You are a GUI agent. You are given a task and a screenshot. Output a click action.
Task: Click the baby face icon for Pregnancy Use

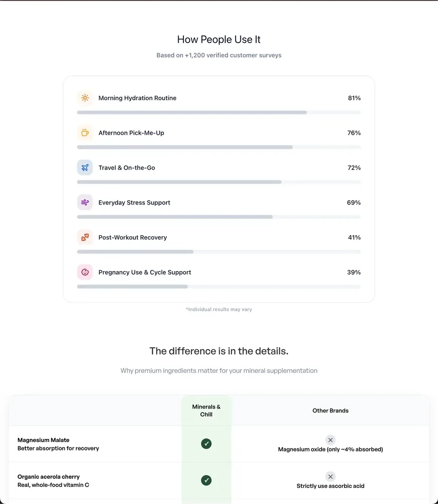[85, 272]
